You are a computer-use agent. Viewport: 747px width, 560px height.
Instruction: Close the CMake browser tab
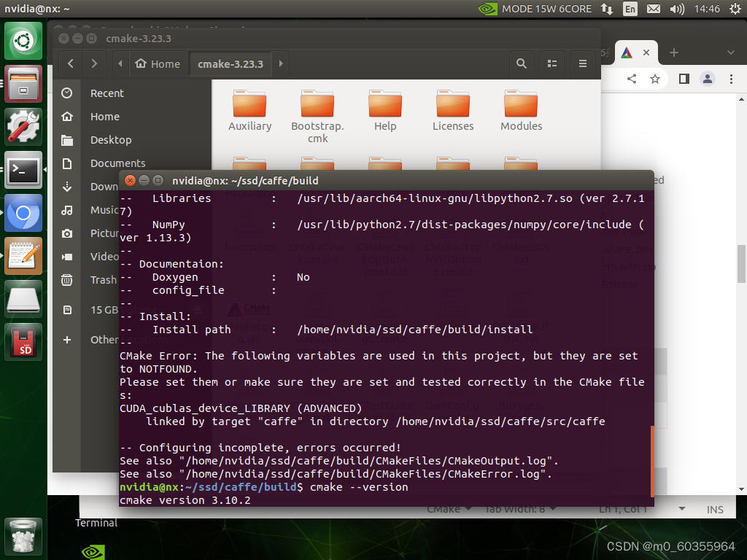point(646,52)
